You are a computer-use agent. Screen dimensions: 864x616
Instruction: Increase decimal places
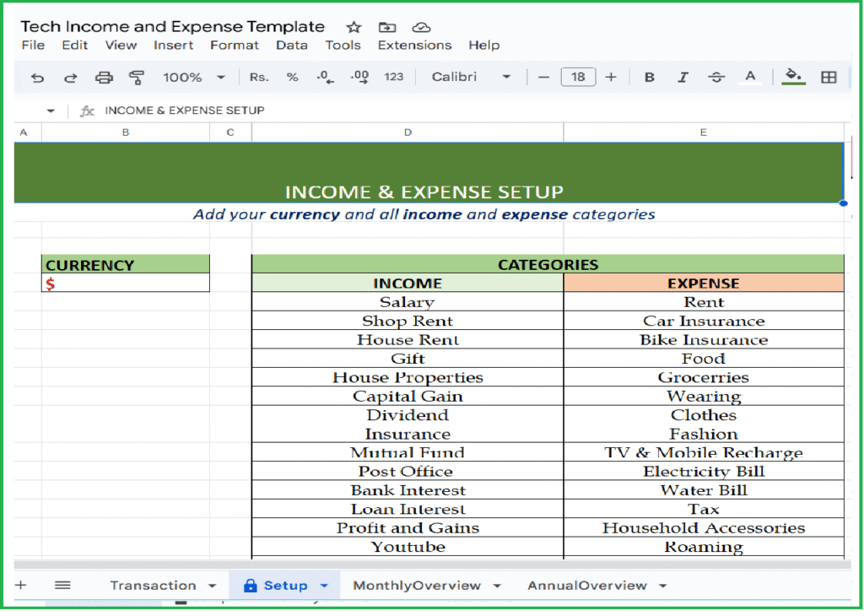coord(359,77)
